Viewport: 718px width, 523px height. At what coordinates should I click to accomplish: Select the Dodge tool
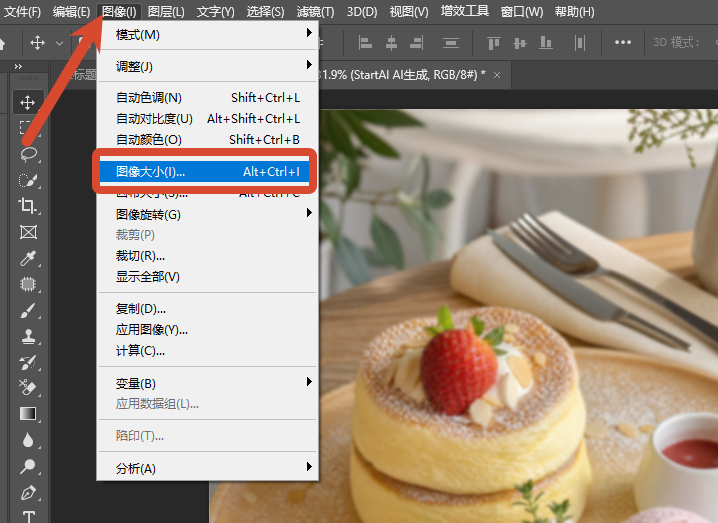(x=28, y=466)
